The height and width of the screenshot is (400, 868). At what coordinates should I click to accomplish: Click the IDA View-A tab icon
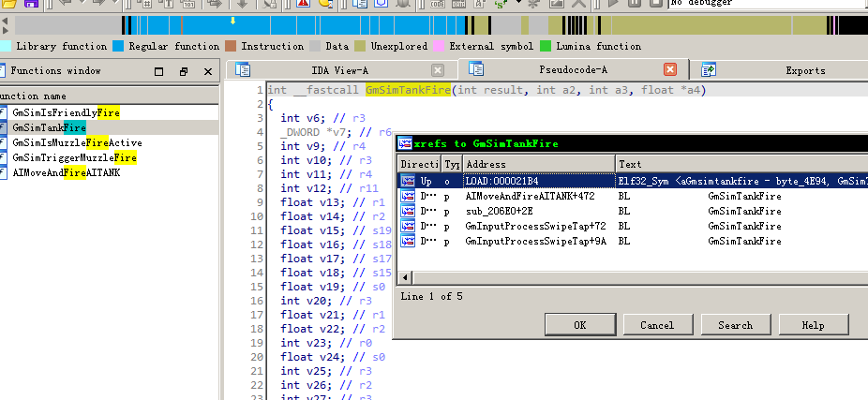tap(243, 69)
